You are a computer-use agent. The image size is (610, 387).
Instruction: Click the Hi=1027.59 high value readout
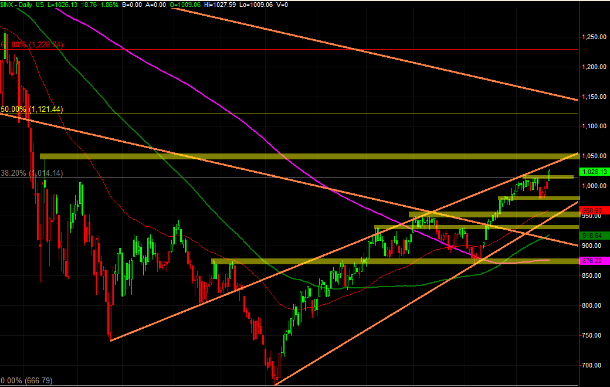(x=220, y=5)
